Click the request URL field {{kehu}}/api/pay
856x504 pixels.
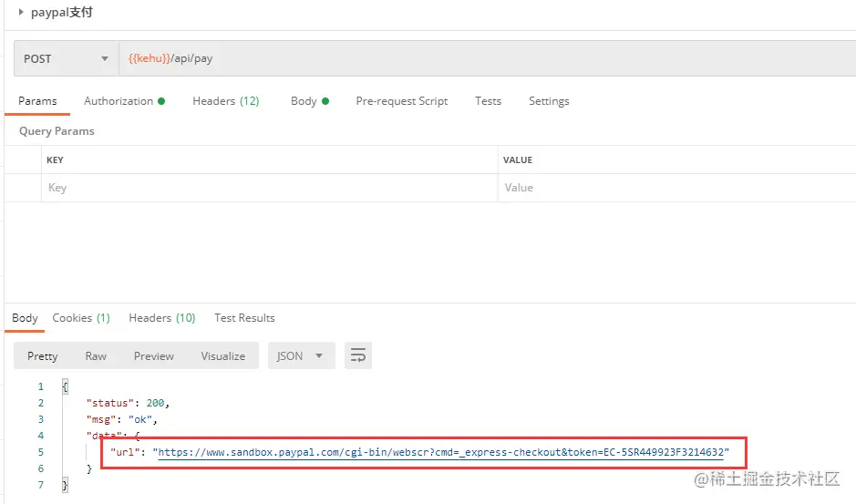(x=487, y=58)
